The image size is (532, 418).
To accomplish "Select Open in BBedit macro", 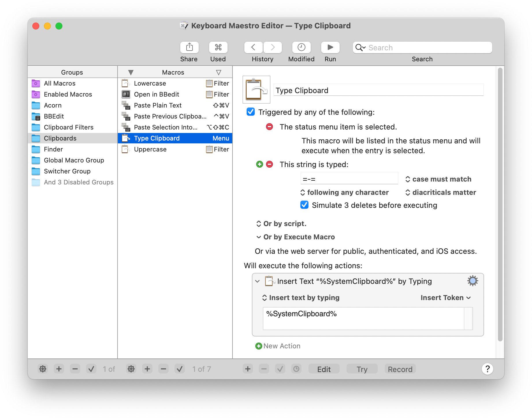I will pyautogui.click(x=175, y=94).
